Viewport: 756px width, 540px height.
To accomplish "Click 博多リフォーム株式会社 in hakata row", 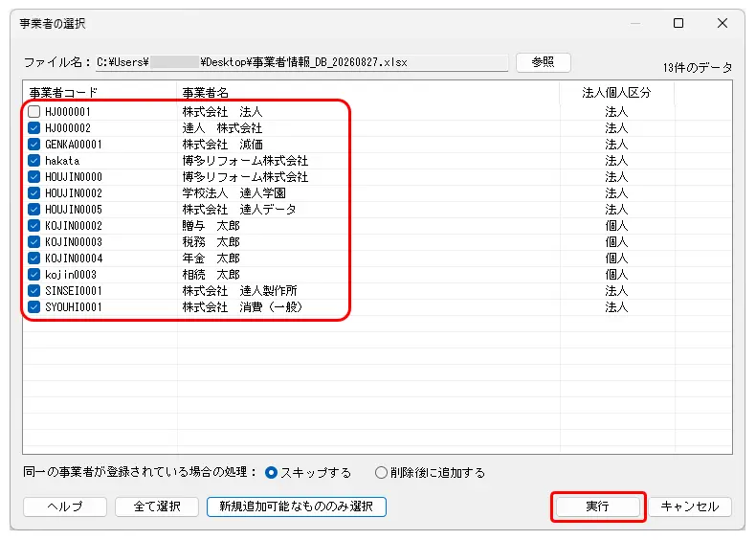I will (245, 161).
